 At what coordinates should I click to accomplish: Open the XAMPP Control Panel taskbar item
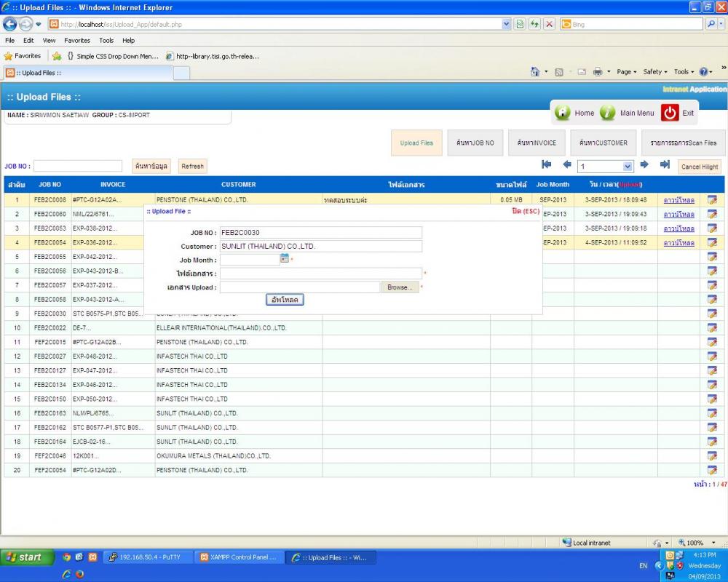[x=238, y=557]
